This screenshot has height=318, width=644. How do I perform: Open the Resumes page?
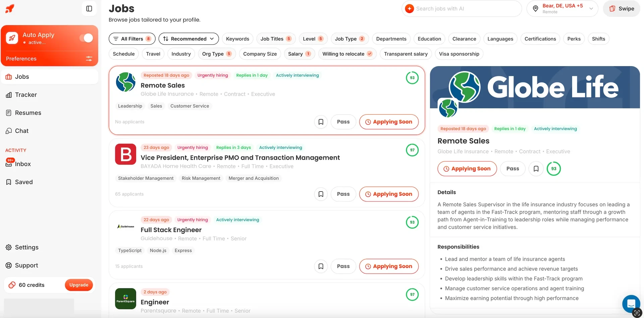[x=50, y=113]
